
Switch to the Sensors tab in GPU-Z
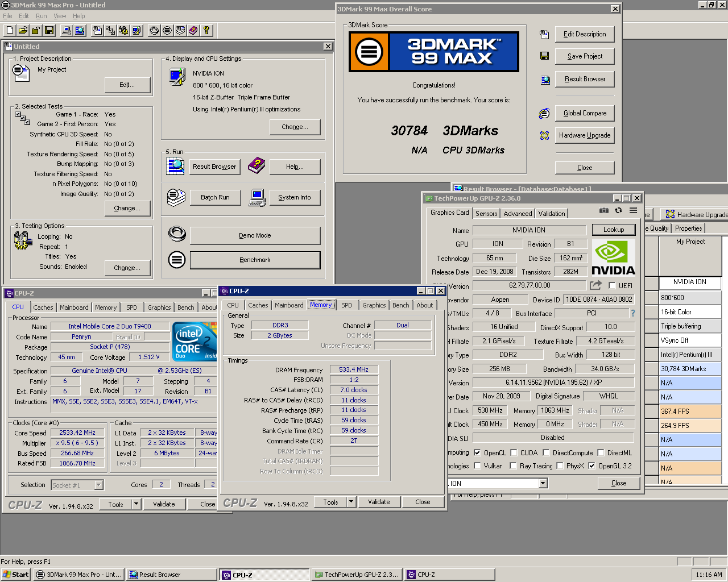pyautogui.click(x=486, y=213)
